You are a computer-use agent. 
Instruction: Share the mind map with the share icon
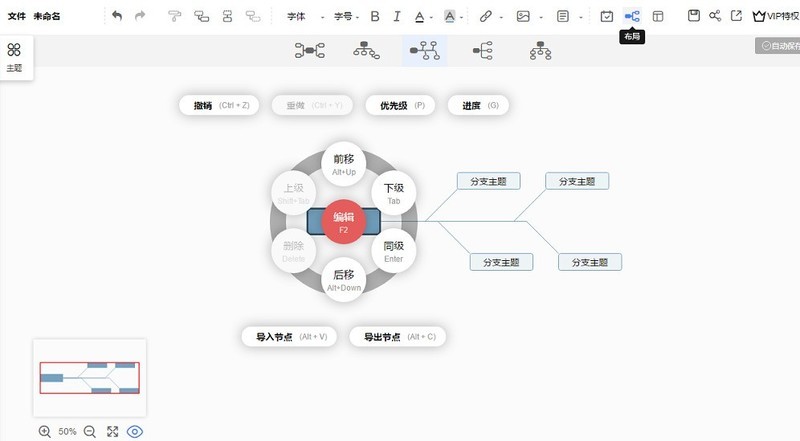point(715,16)
